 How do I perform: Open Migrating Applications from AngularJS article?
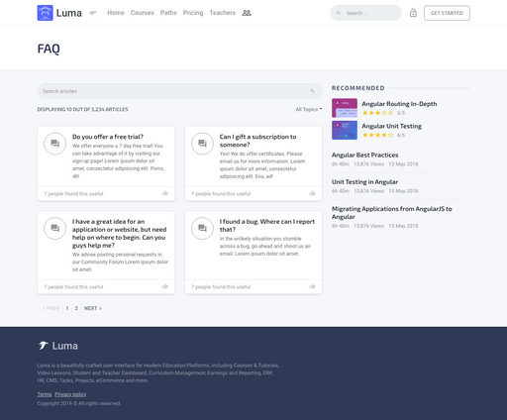click(392, 213)
